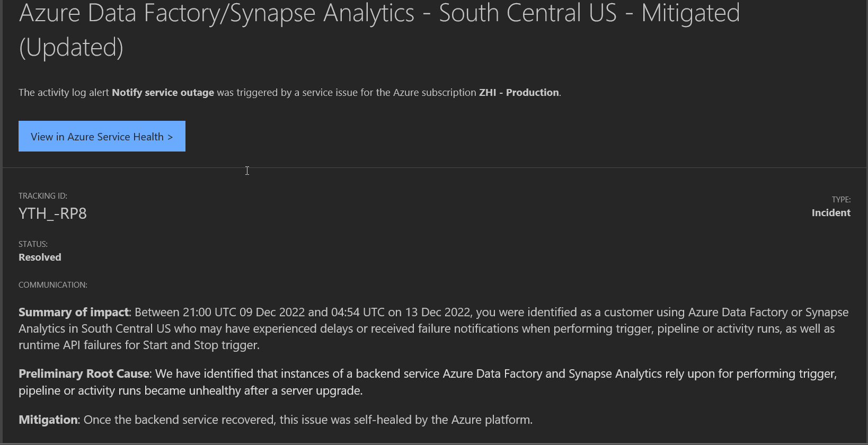Image resolution: width=868 pixels, height=445 pixels.
Task: Click the bold "Notify service outage" alert name
Action: tap(163, 93)
